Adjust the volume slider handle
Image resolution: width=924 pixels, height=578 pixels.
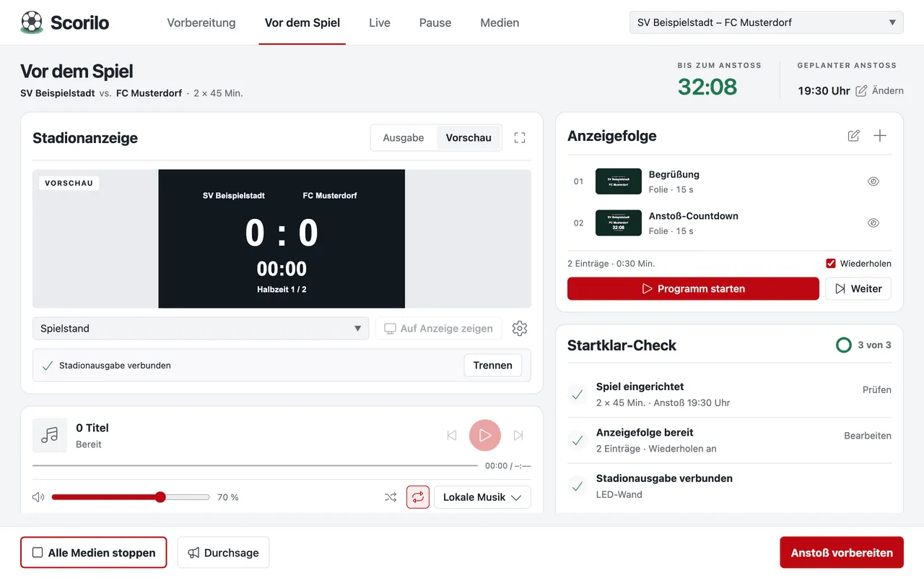coord(160,497)
